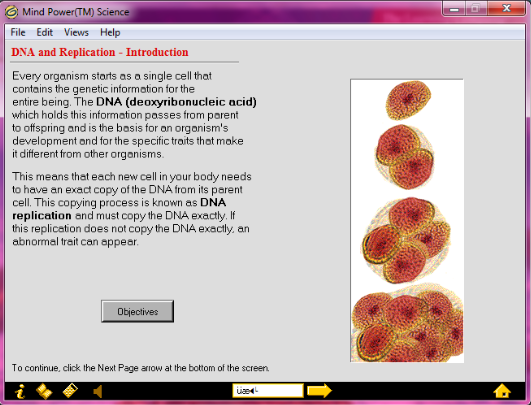531x405 pixels.
Task: Click the page indicator field in the bottom bar
Action: point(268,391)
